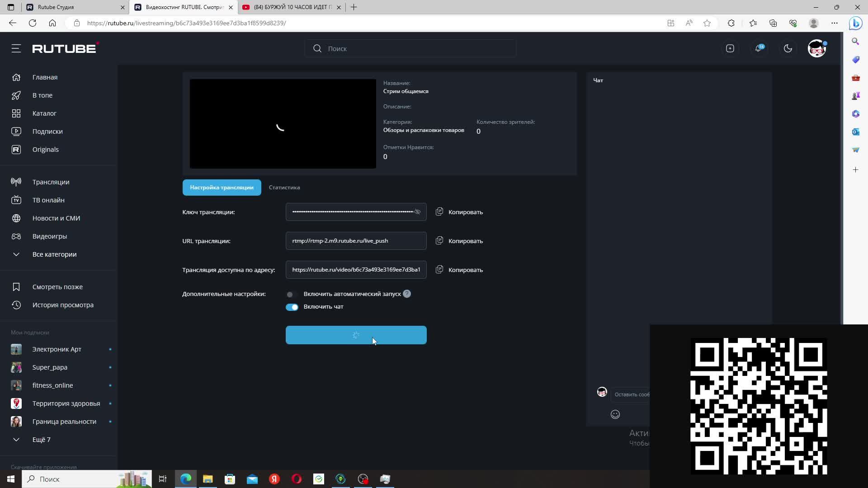Viewport: 868px width, 488px height.
Task: Open emoji picker in chat
Action: [615, 414]
